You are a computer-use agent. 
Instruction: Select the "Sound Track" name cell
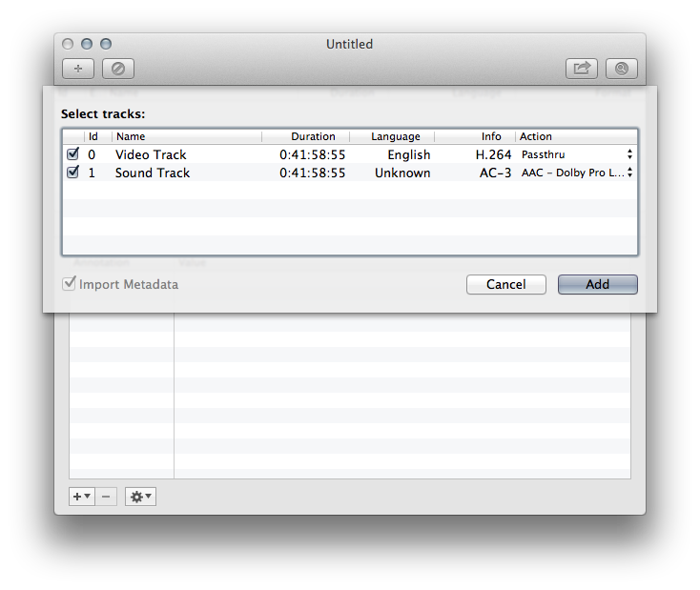point(153,173)
